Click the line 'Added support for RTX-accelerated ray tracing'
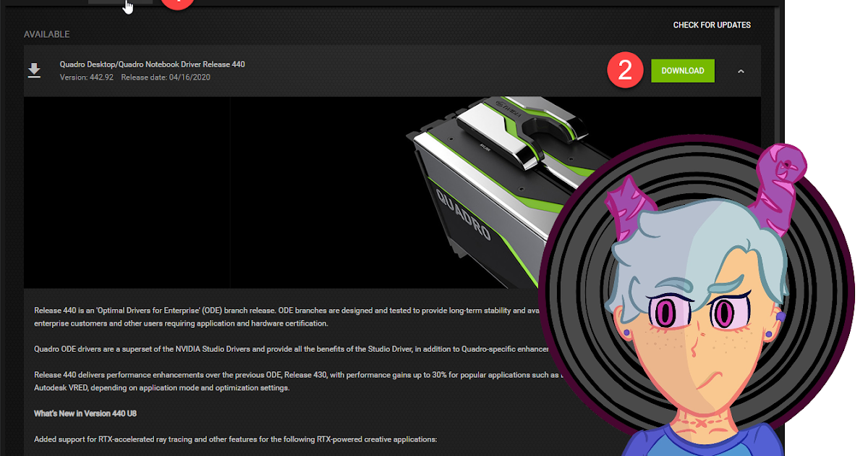Image resolution: width=868 pixels, height=456 pixels. (236, 439)
